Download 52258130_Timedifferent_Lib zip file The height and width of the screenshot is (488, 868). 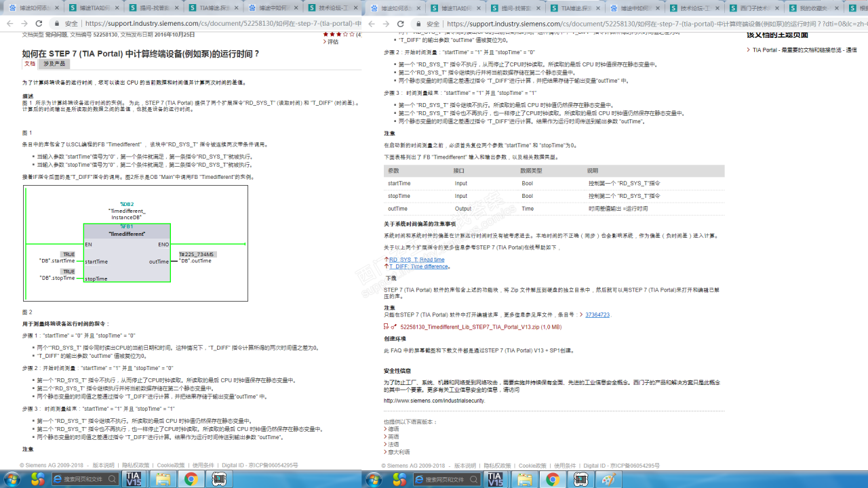click(x=480, y=327)
